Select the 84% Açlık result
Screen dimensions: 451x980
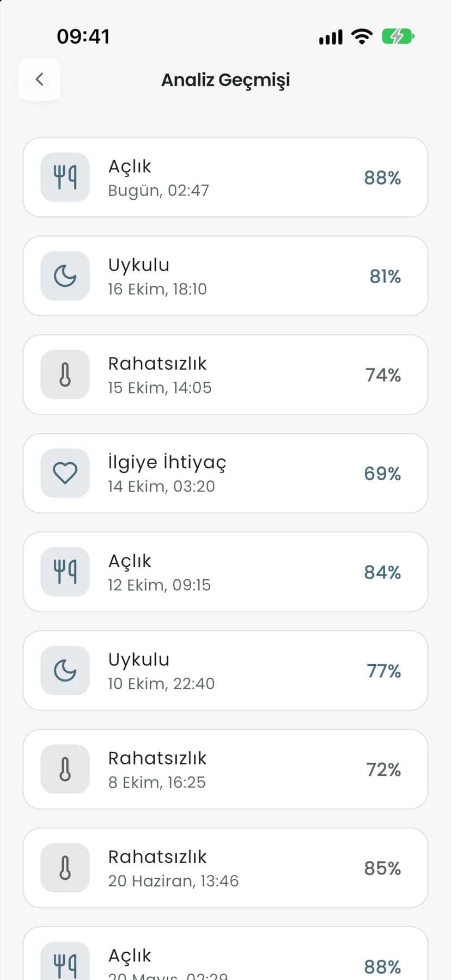click(225, 572)
